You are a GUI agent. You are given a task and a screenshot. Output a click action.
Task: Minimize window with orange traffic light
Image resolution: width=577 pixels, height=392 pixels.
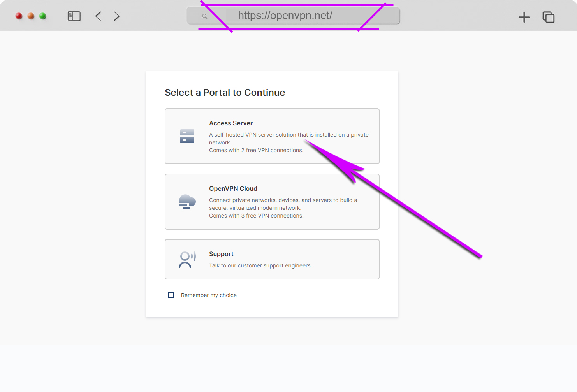31,16
